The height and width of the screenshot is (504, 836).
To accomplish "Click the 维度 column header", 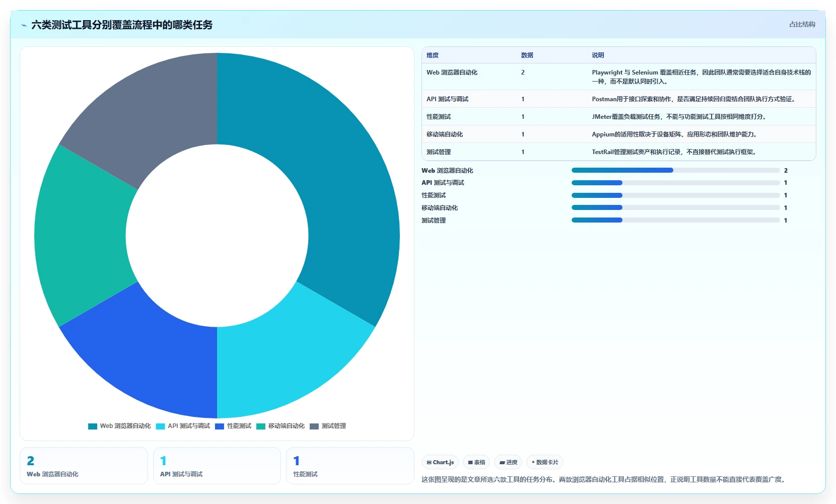I will coord(433,55).
